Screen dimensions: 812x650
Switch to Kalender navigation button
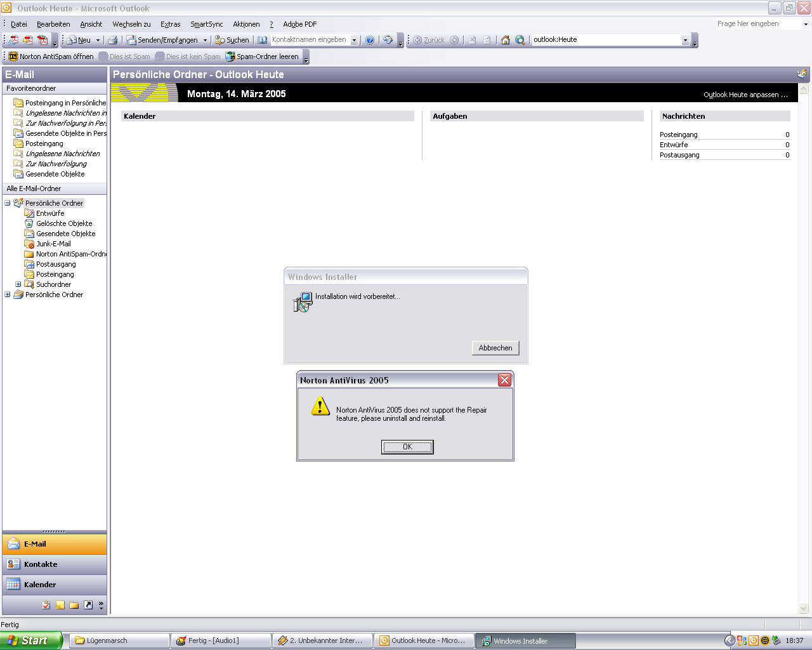tap(55, 585)
